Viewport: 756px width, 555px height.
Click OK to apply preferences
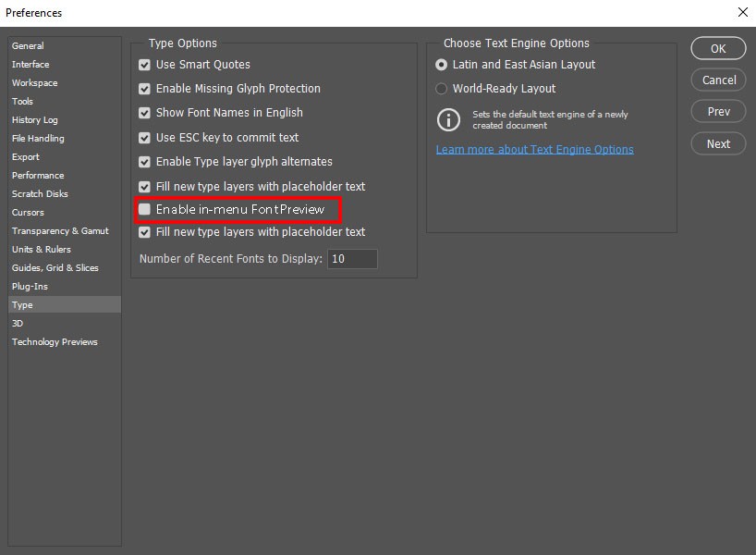coord(718,48)
